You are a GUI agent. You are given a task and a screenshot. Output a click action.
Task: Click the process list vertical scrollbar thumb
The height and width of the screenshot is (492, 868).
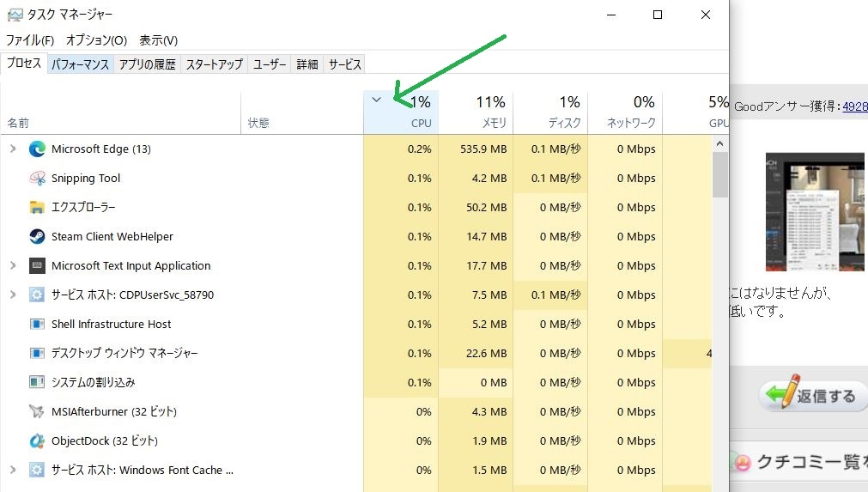tap(719, 174)
